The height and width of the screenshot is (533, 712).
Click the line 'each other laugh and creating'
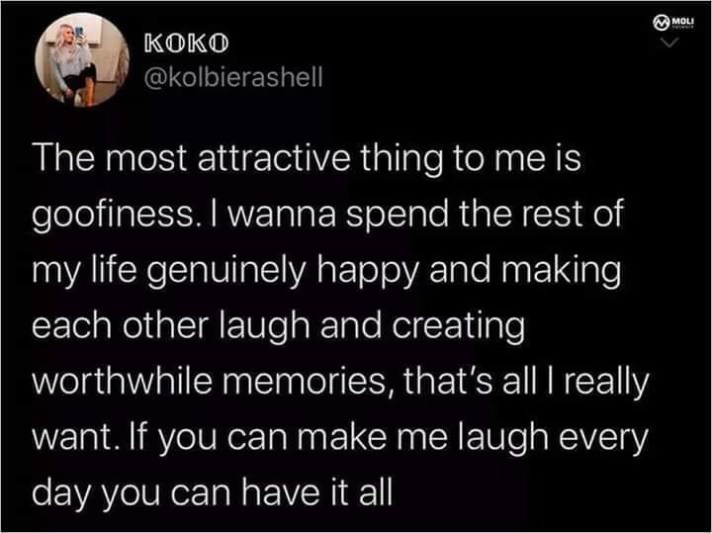click(x=279, y=326)
